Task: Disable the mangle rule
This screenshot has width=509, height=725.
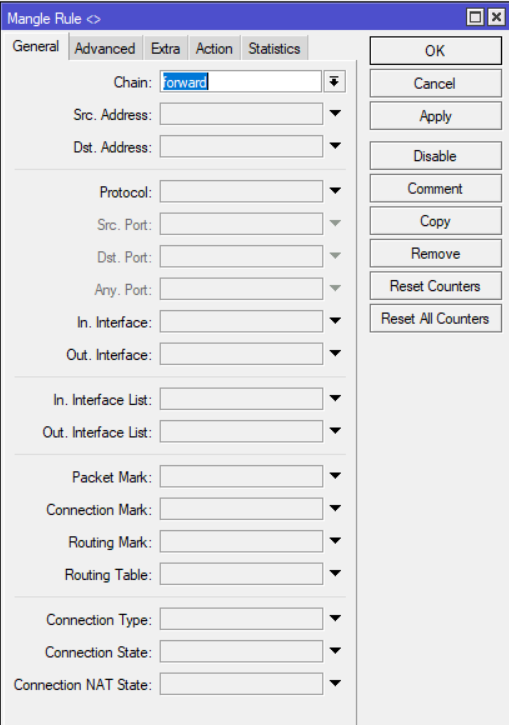Action: 435,156
